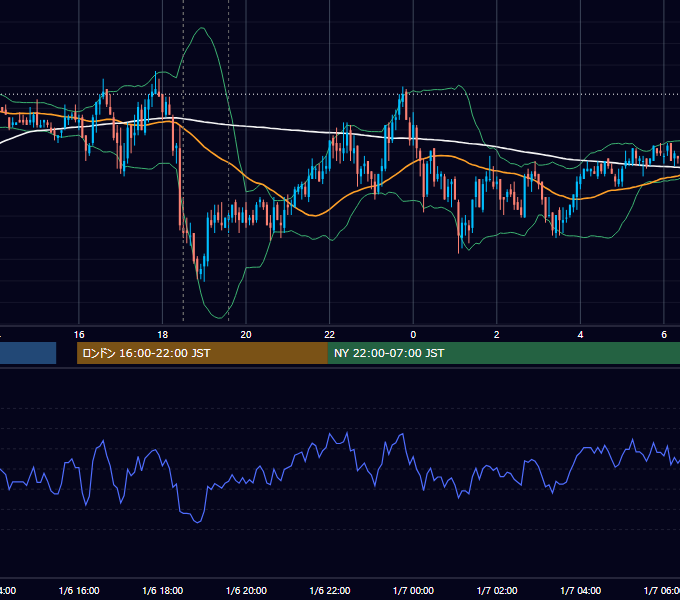Click hour label 16 on price chart axis
680x600 pixels.
pos(79,335)
